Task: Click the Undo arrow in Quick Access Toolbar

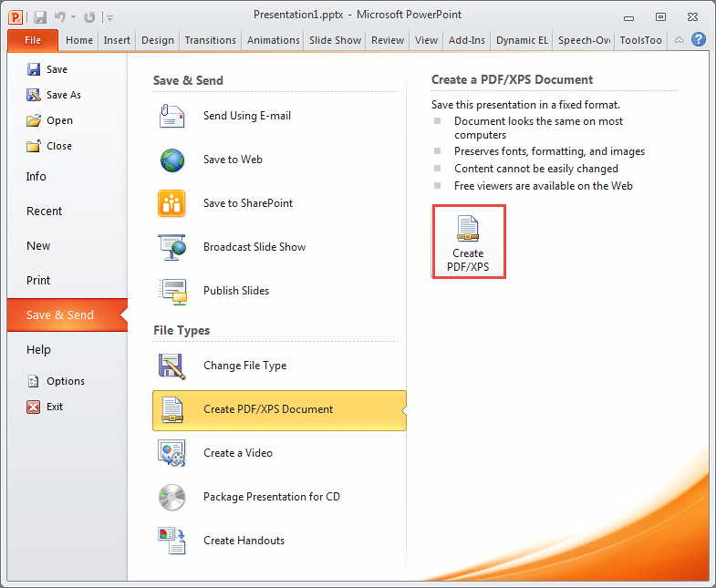Action: tap(60, 17)
